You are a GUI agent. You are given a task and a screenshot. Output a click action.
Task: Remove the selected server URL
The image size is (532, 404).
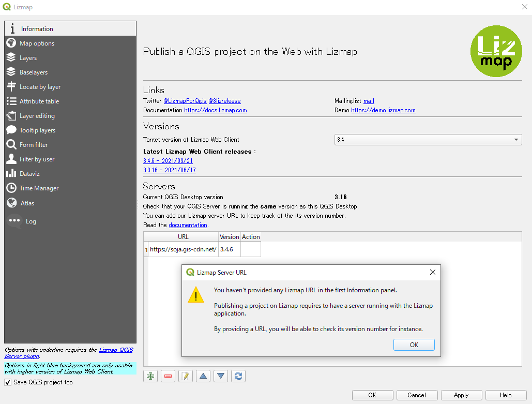[x=168, y=376]
